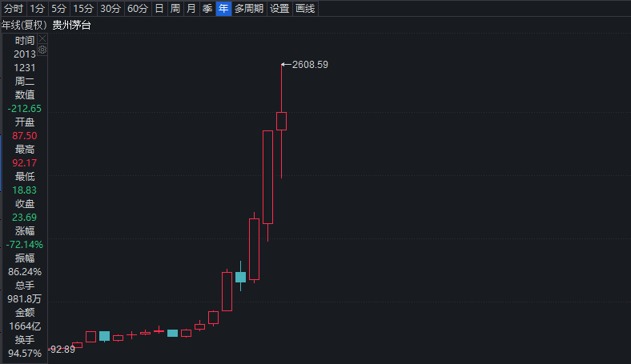631x364 pixels.
Task: Click the highlighted 年 yearly tab
Action: click(x=223, y=9)
